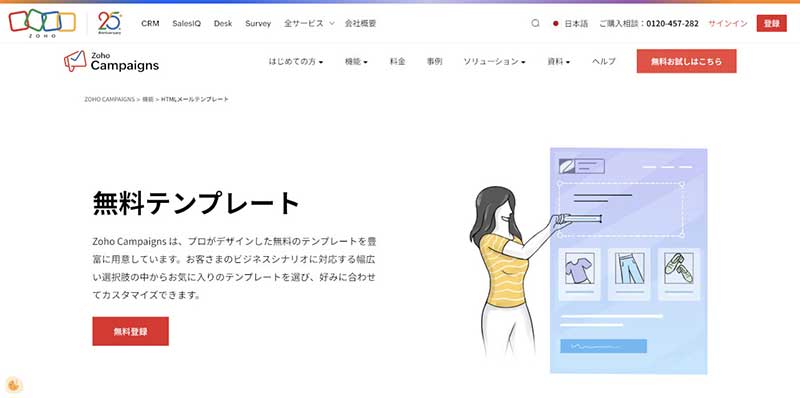The width and height of the screenshot is (800, 398).
Task: Open 会社概要 link
Action: click(361, 23)
